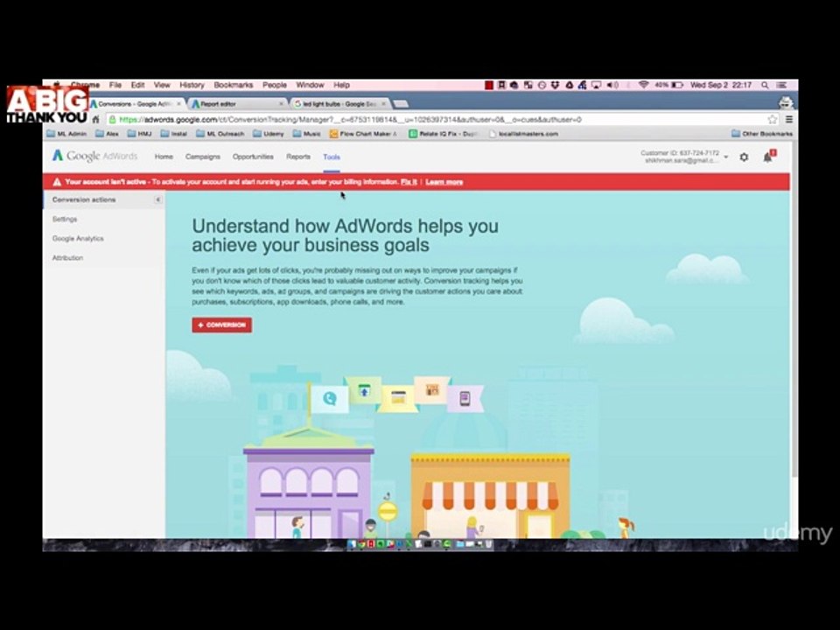Select Attribution in sidebar
The width and height of the screenshot is (840, 630).
point(68,257)
